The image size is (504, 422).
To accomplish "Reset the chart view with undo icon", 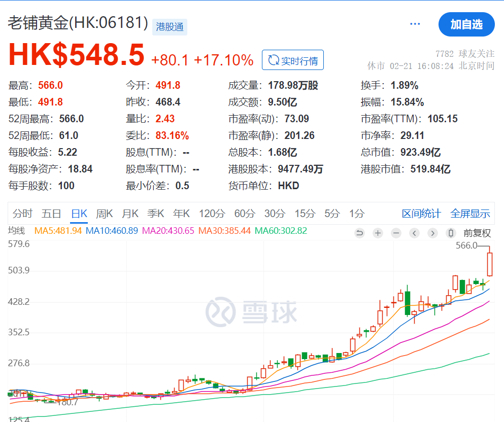I will 360,233.
